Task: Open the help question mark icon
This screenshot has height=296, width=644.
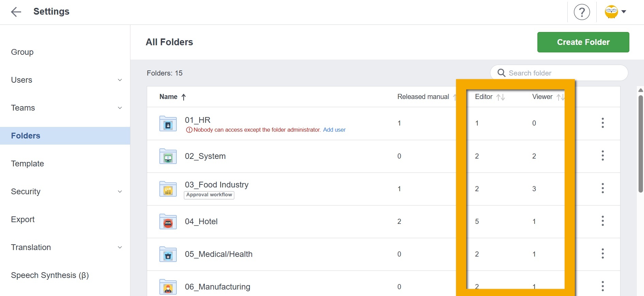Action: (x=582, y=12)
